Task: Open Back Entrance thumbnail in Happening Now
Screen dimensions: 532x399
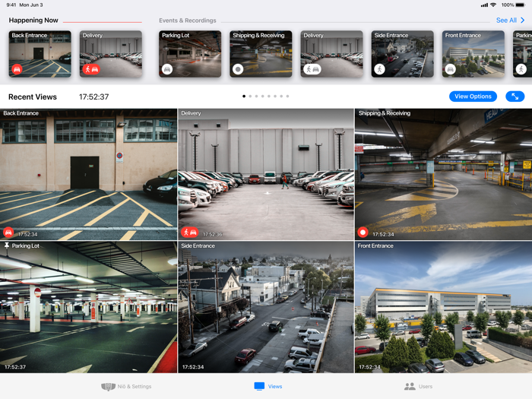Action: point(40,54)
